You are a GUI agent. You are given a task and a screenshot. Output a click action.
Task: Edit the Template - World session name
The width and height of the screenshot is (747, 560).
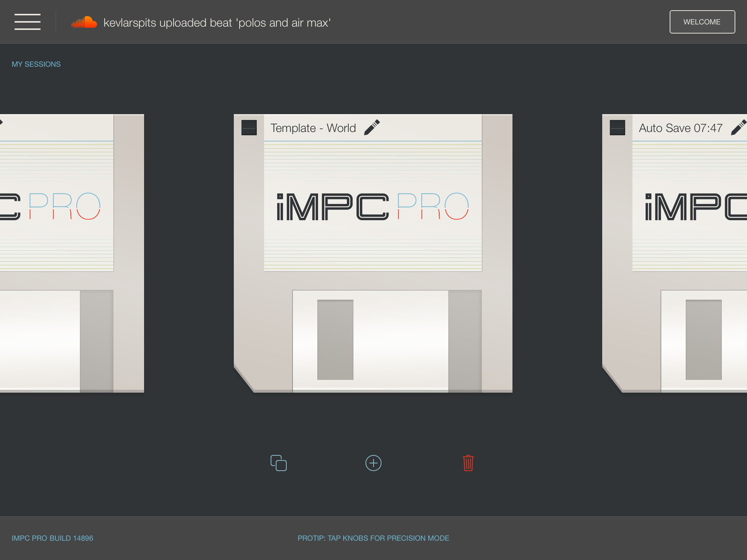[372, 128]
